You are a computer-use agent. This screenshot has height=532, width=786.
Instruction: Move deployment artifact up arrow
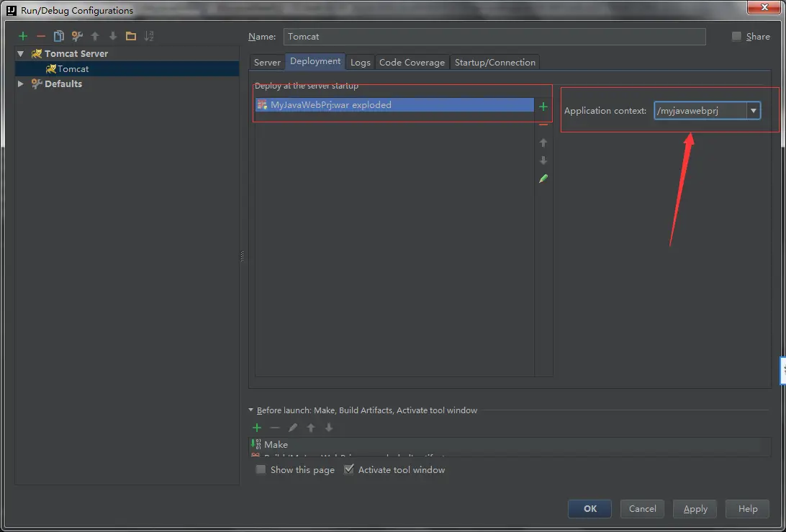pyautogui.click(x=543, y=143)
